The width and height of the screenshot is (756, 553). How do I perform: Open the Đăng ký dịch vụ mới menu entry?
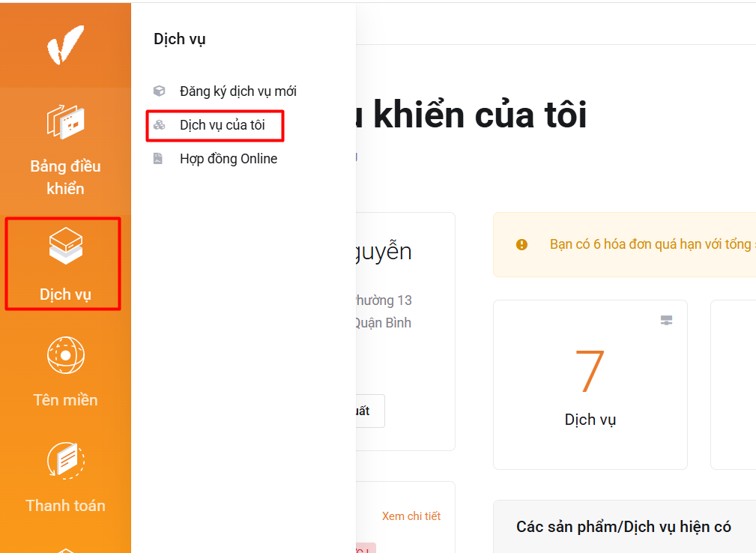237,91
